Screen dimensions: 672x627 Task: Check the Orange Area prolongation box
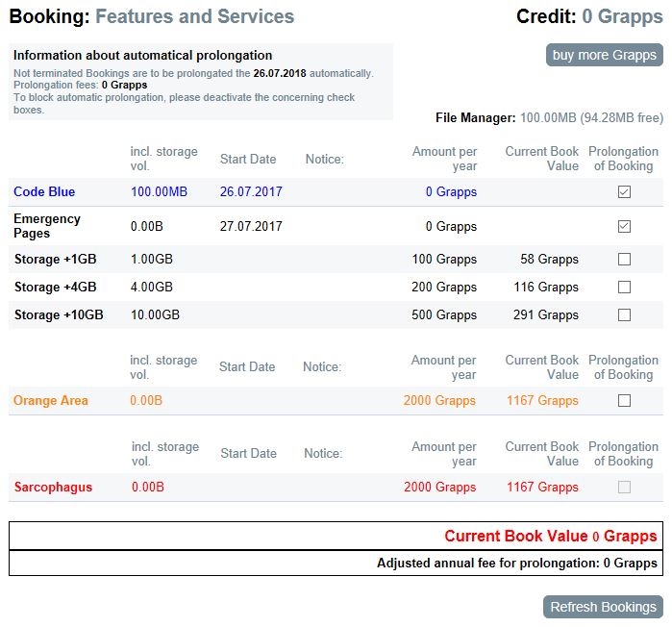pyautogui.click(x=624, y=400)
